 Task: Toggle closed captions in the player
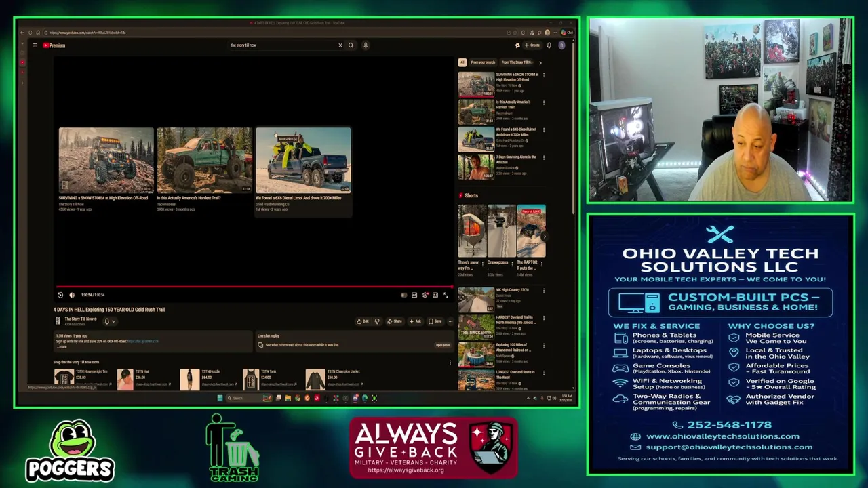point(414,295)
